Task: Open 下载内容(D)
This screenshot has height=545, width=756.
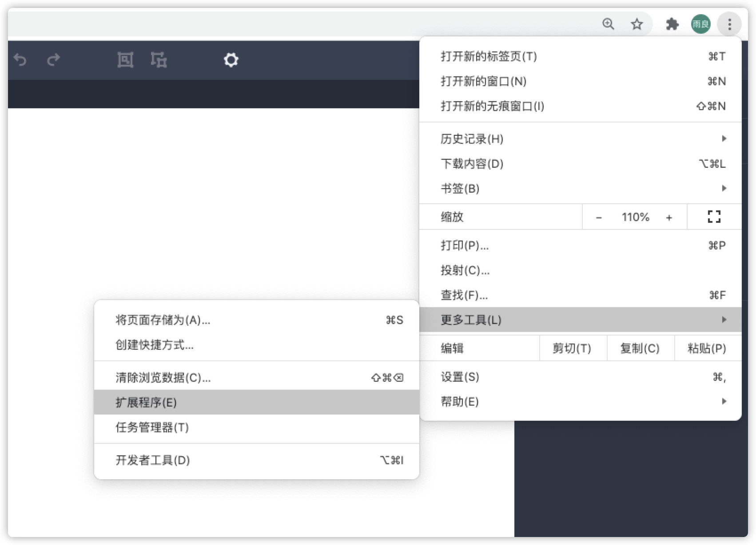Action: coord(581,164)
